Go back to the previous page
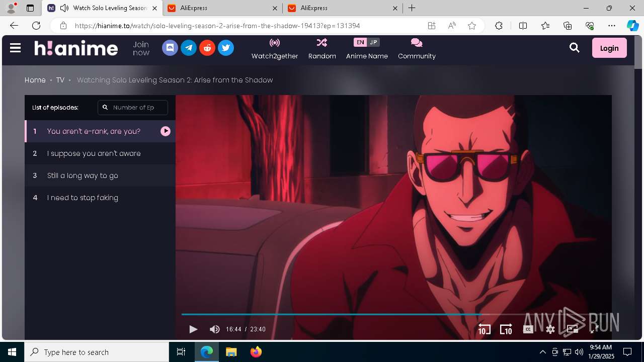The width and height of the screenshot is (644, 362). click(14, 26)
